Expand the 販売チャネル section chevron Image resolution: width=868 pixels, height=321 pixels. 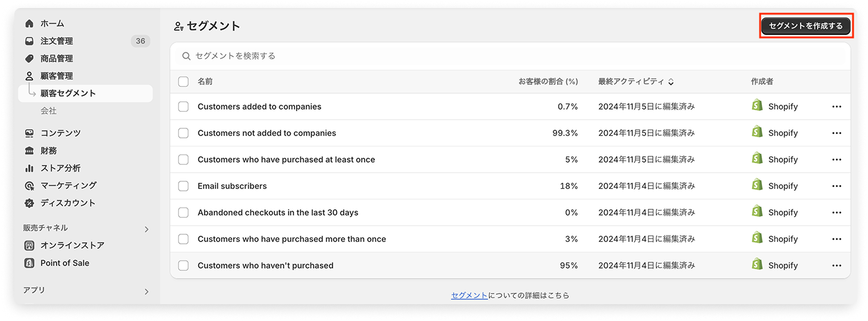147,229
